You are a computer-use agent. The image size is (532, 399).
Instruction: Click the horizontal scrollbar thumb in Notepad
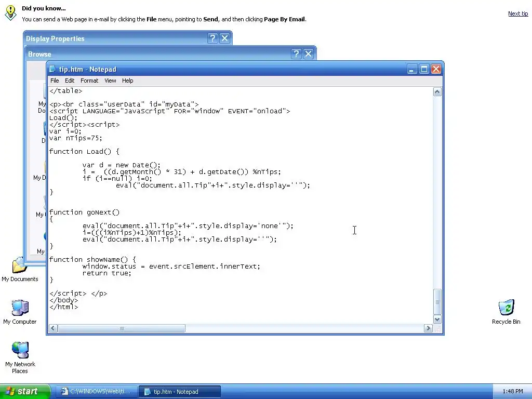point(122,328)
